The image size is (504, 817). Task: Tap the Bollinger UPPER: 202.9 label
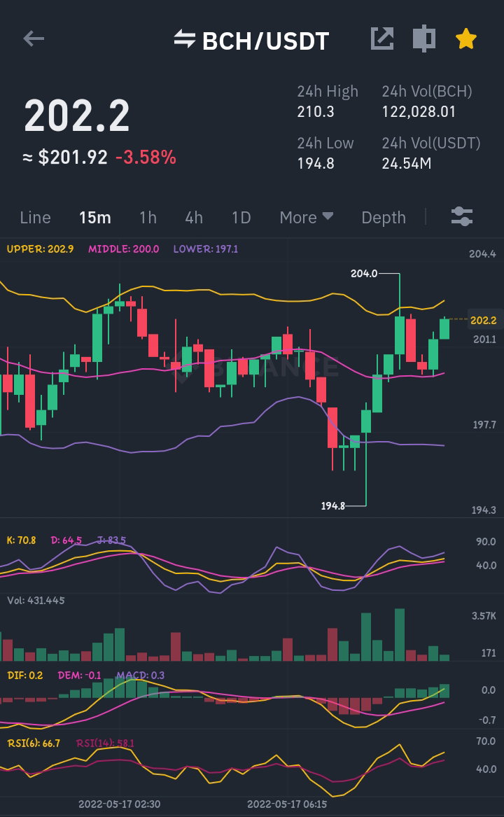pyautogui.click(x=40, y=249)
